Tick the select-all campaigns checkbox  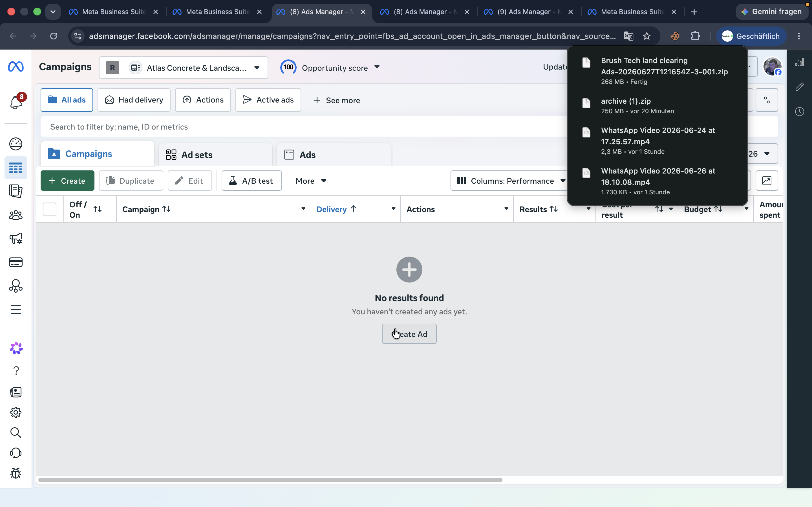pyautogui.click(x=50, y=209)
